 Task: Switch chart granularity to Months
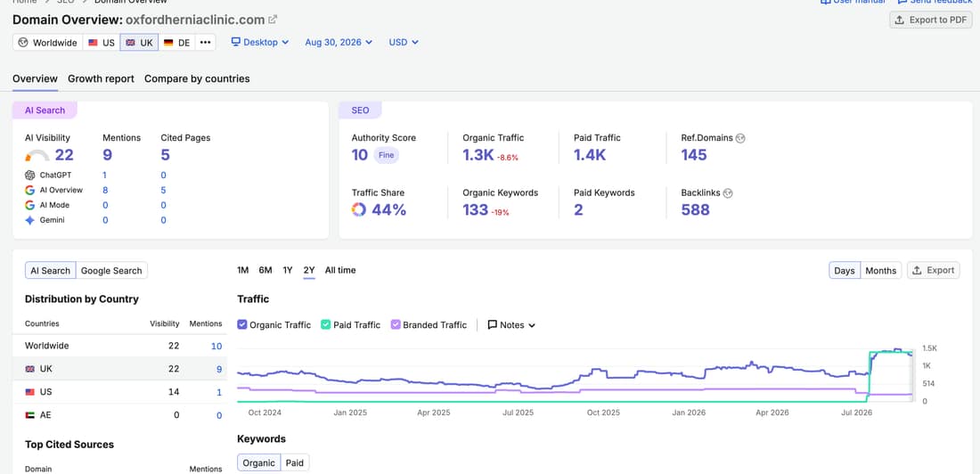880,271
